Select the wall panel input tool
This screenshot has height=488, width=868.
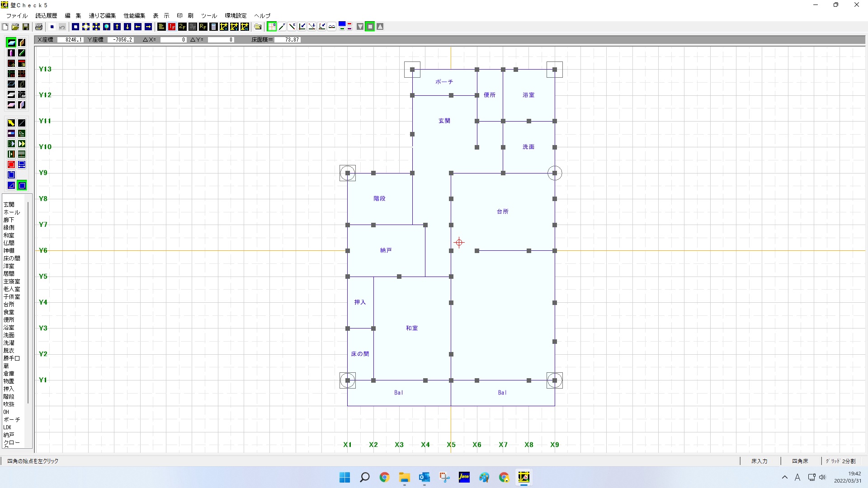[22, 42]
